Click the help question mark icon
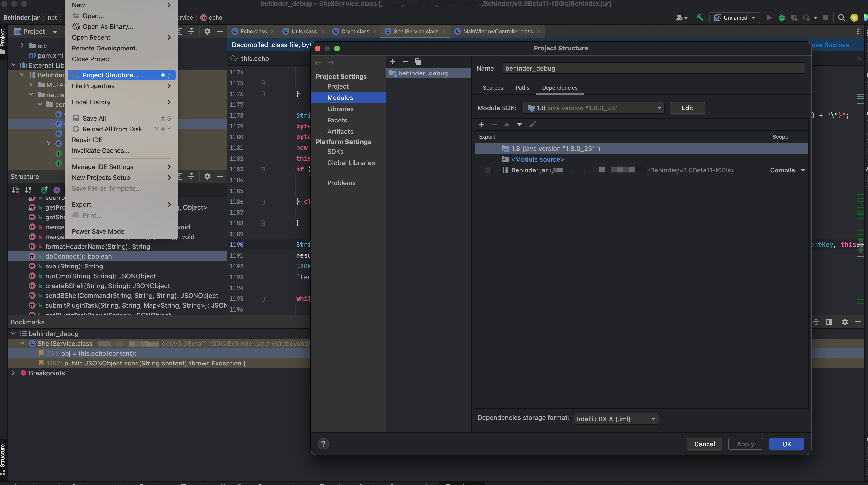The image size is (868, 485). pyautogui.click(x=323, y=444)
